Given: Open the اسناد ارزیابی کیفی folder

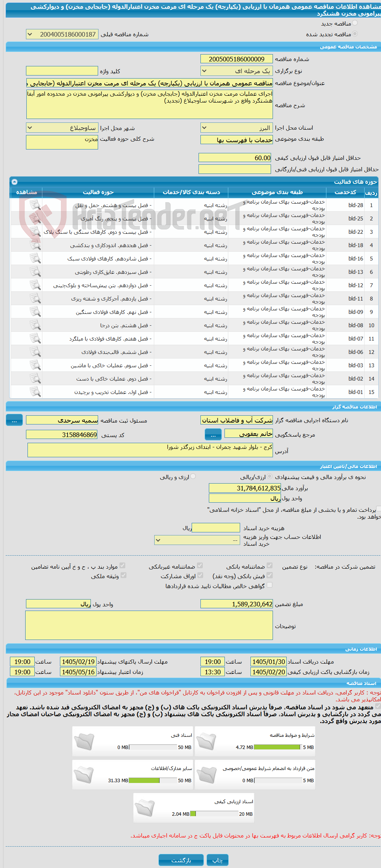Looking at the screenshot, I should [x=145, y=807].
